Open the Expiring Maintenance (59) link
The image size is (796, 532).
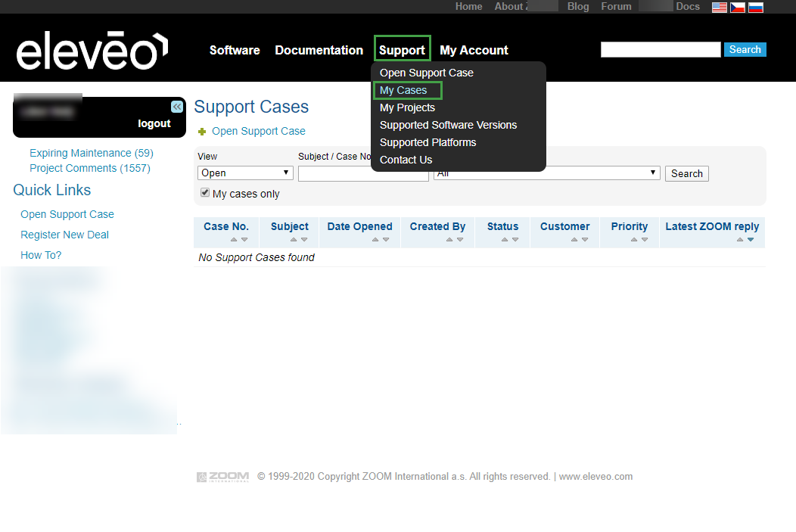92,153
